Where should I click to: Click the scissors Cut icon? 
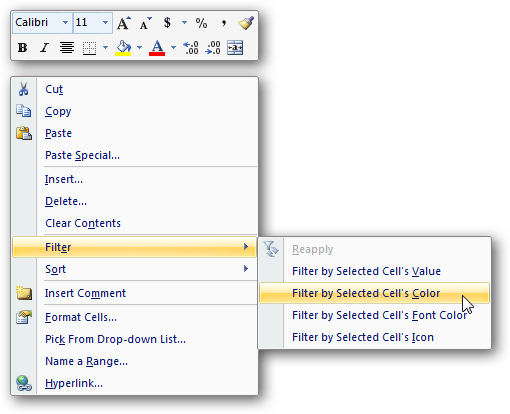(x=23, y=89)
